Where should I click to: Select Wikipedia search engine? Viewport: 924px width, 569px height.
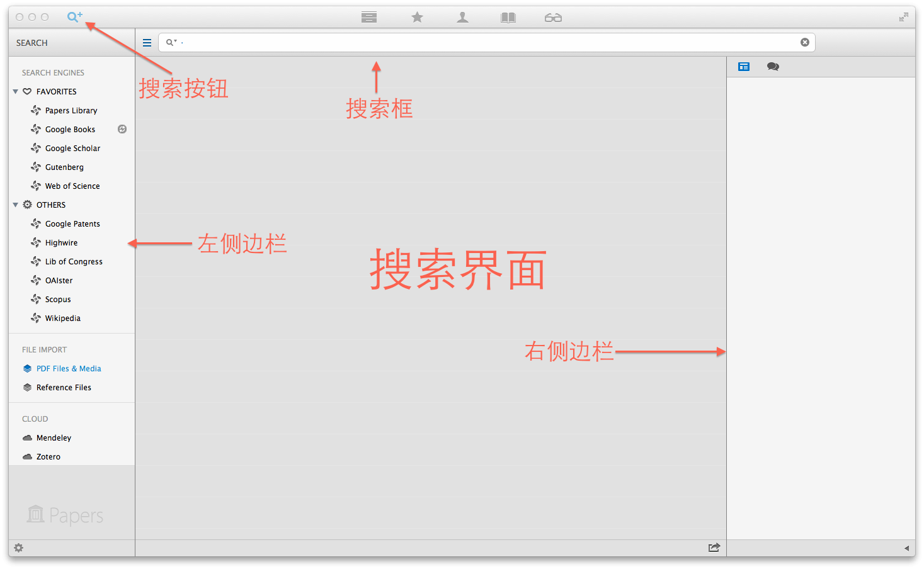(x=63, y=318)
